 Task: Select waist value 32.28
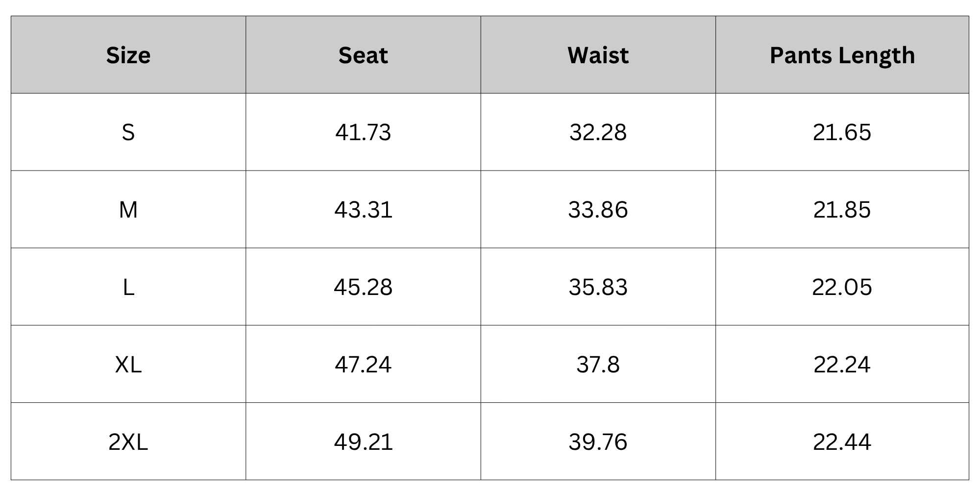point(598,132)
